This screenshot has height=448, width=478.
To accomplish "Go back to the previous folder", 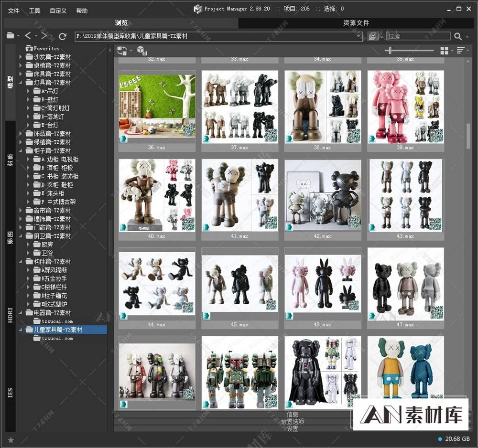I will (28, 36).
